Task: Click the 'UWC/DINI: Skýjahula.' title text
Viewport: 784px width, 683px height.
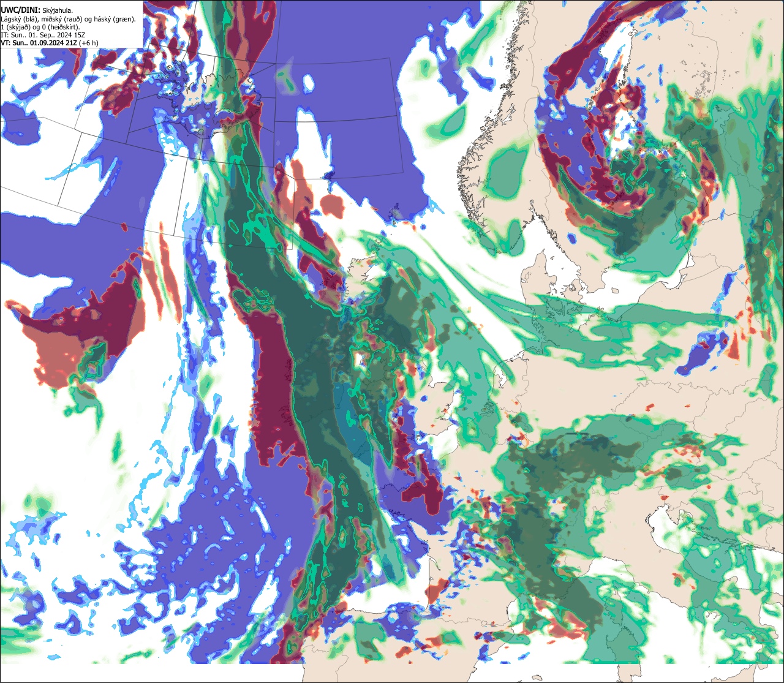Action: pyautogui.click(x=38, y=10)
